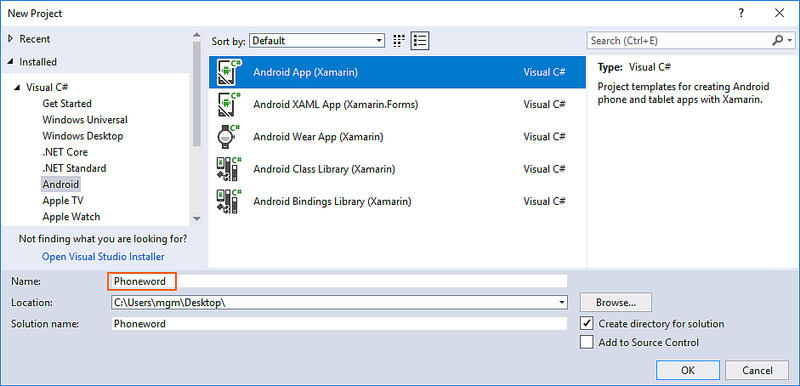This screenshot has height=386, width=800.
Task: Expand the Recent tree node
Action: (11, 39)
